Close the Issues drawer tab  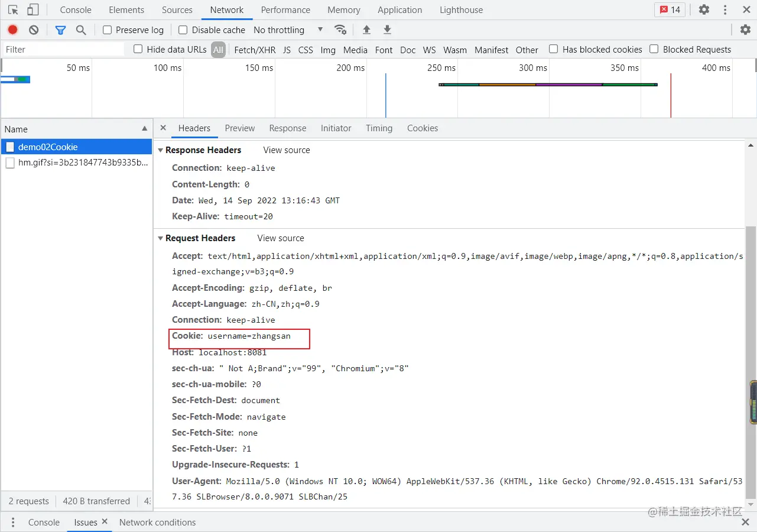tap(105, 521)
